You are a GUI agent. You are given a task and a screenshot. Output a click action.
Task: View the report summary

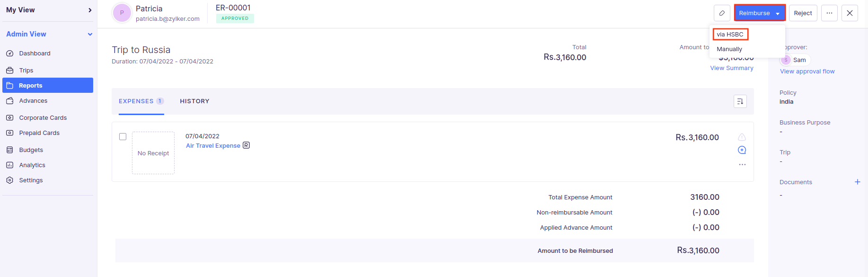tap(731, 68)
